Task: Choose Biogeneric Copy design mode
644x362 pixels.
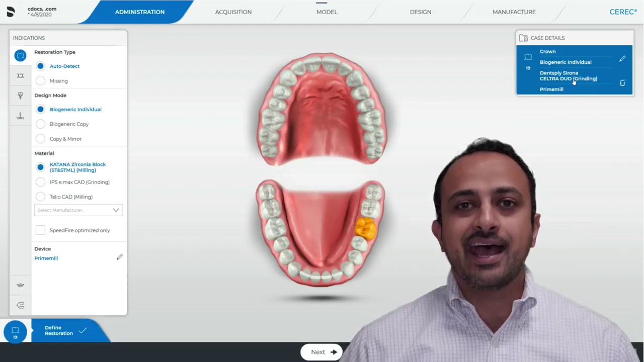Action: (40, 124)
